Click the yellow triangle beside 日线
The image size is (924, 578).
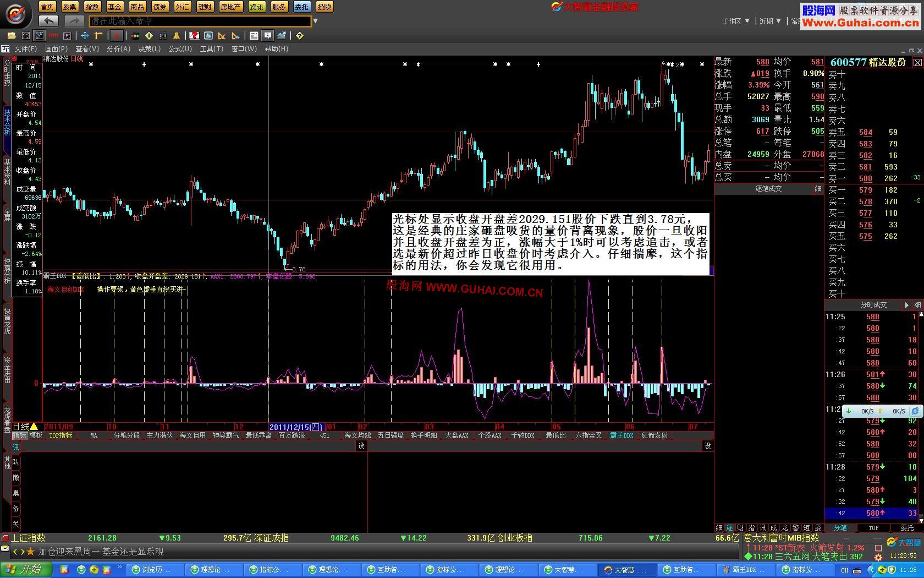click(x=34, y=427)
